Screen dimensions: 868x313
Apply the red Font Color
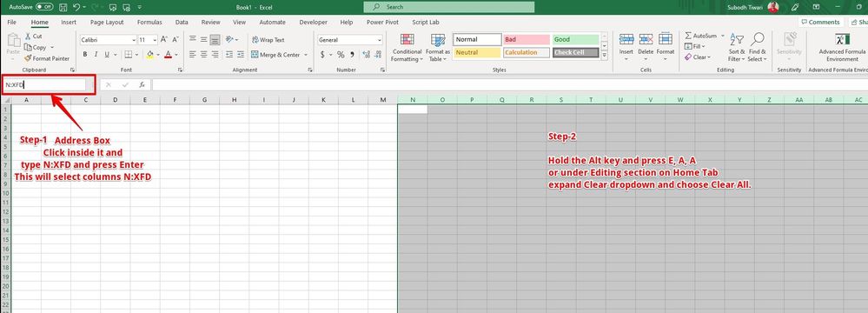click(x=167, y=54)
